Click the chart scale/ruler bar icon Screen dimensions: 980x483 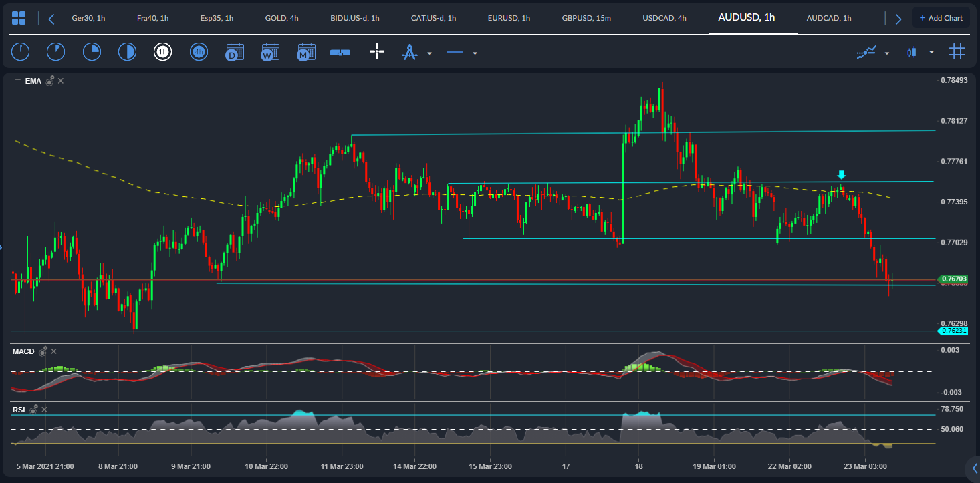(340, 52)
